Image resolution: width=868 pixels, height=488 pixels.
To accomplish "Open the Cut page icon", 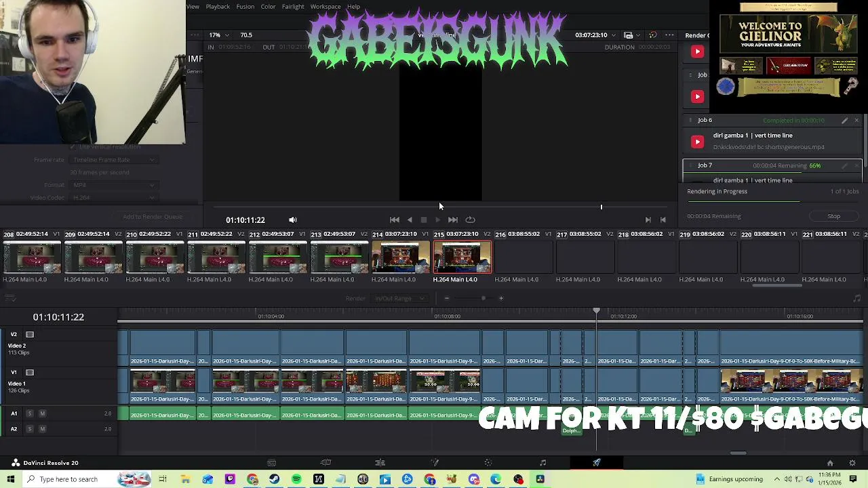I will (325, 463).
